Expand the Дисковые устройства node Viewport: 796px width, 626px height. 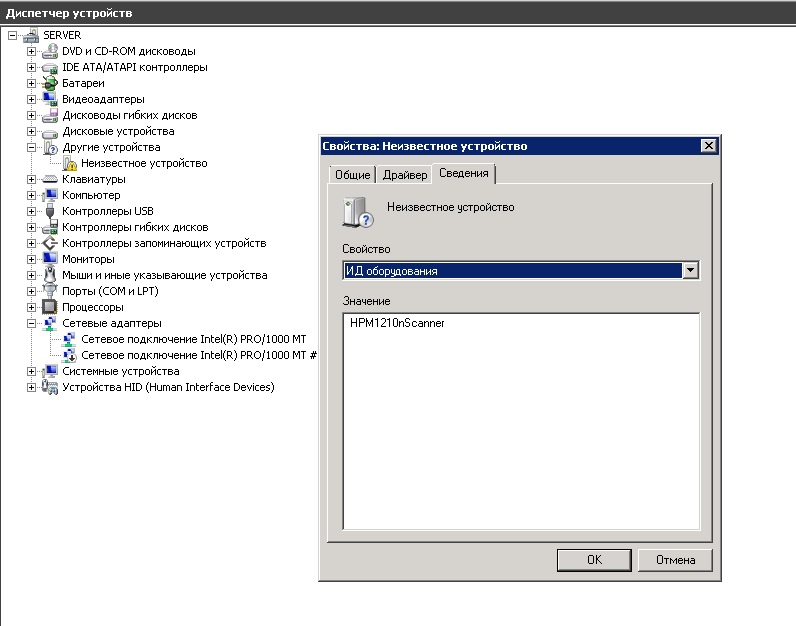coord(32,131)
